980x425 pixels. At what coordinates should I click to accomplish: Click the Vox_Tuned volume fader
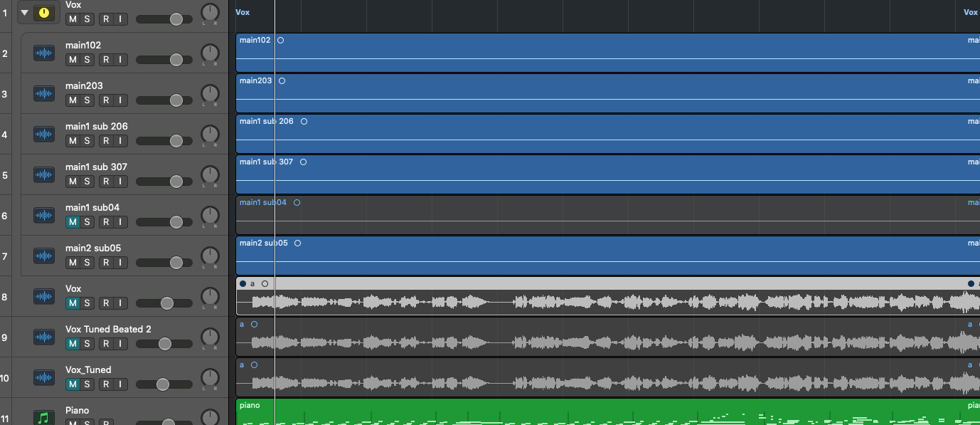164,384
